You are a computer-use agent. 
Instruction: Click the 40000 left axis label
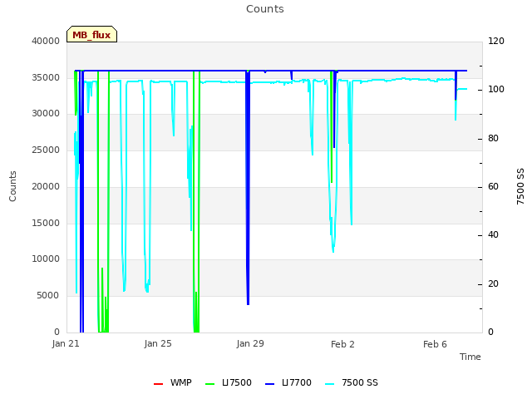[46, 41]
